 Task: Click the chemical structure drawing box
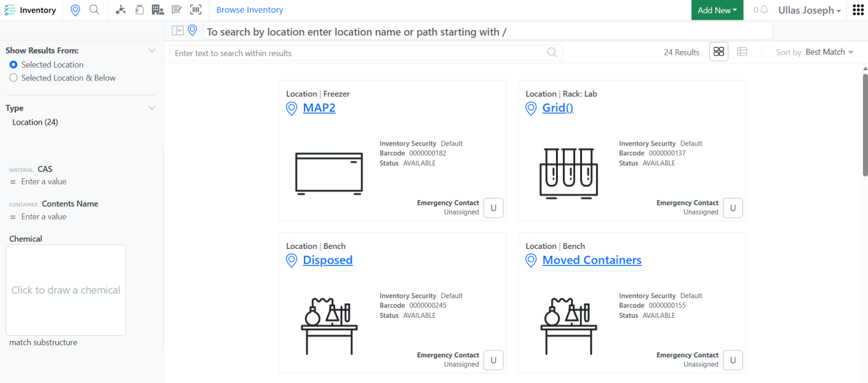66,290
